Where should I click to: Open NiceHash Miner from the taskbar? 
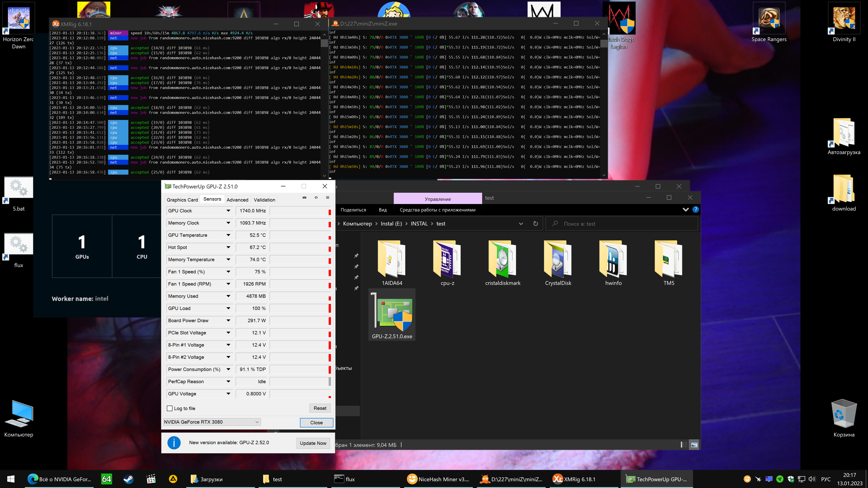[438, 479]
